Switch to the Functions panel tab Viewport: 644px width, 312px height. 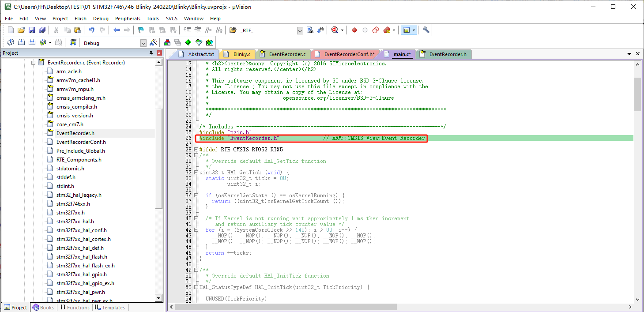75,308
